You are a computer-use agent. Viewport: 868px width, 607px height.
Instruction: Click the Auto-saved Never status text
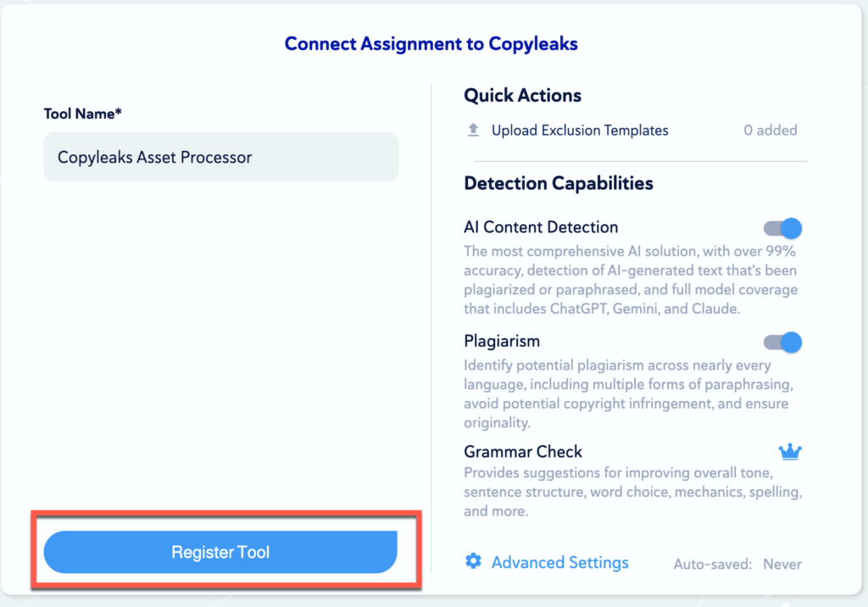[737, 564]
